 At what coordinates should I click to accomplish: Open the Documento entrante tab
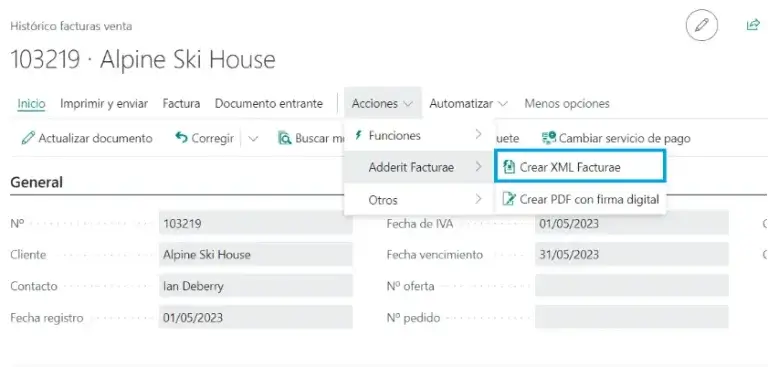[269, 104]
